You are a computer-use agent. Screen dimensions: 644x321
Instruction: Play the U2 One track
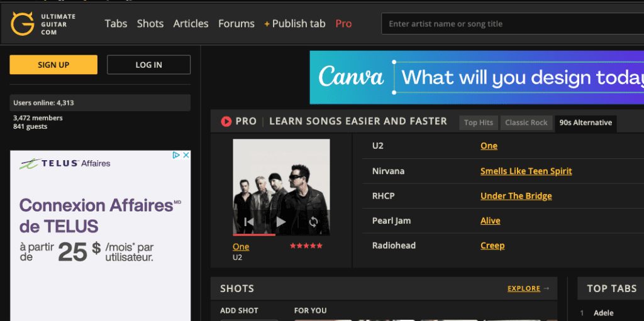click(281, 222)
